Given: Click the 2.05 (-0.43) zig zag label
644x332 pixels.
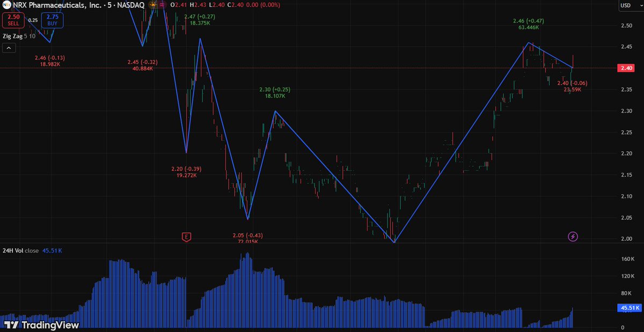Looking at the screenshot, I should (x=247, y=235).
